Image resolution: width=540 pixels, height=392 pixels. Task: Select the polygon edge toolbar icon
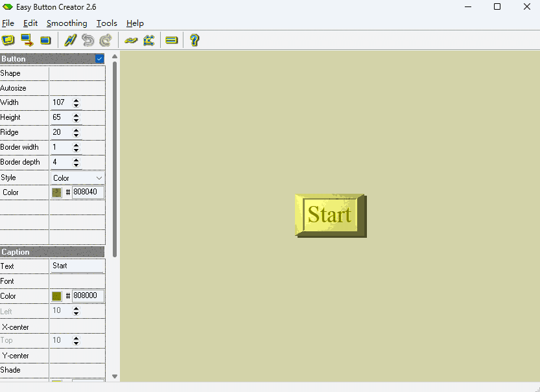(149, 40)
